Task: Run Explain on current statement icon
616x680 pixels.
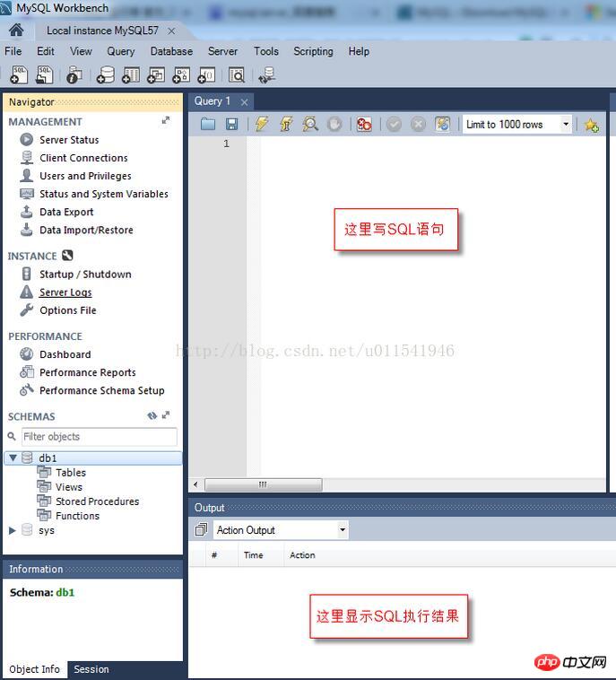Action: (x=310, y=125)
